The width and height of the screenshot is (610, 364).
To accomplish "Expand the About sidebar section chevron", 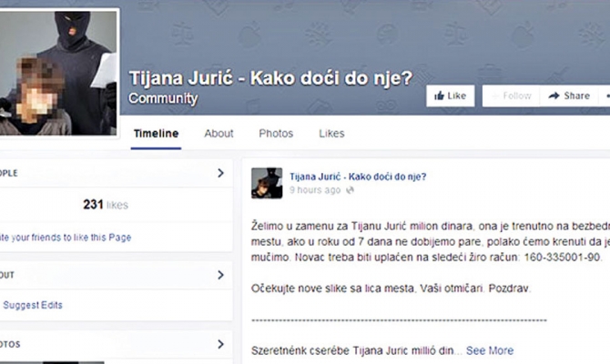I will coord(220,275).
